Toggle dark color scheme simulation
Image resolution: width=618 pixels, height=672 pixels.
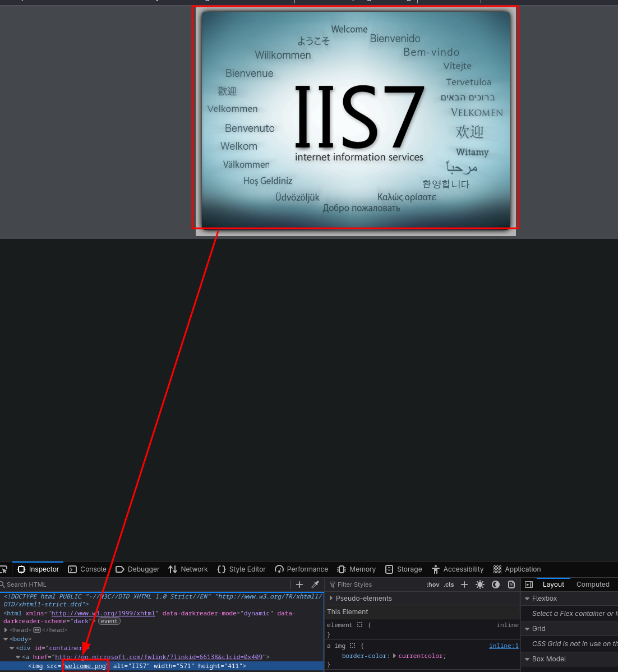point(495,584)
